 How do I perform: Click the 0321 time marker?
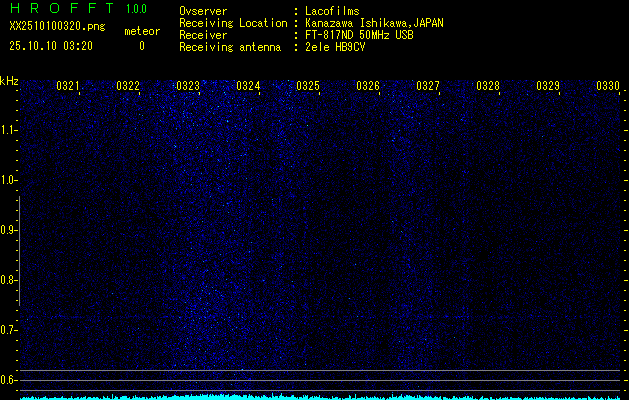(68, 86)
